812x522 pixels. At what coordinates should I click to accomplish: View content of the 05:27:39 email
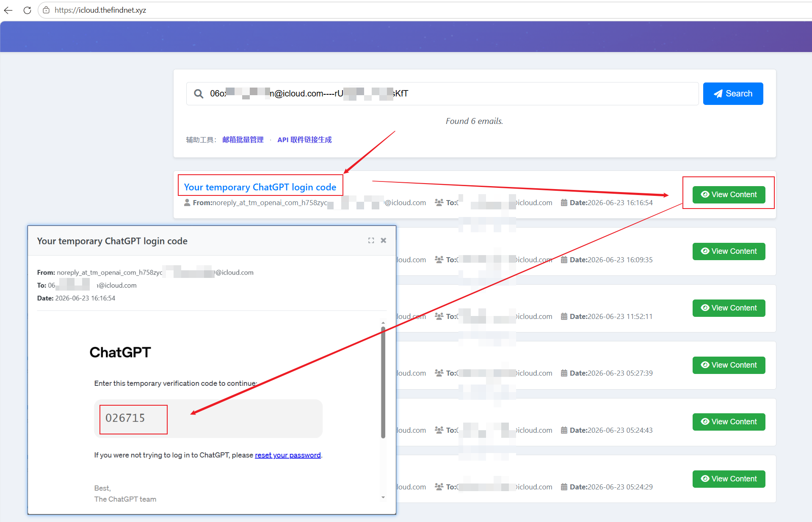point(729,365)
